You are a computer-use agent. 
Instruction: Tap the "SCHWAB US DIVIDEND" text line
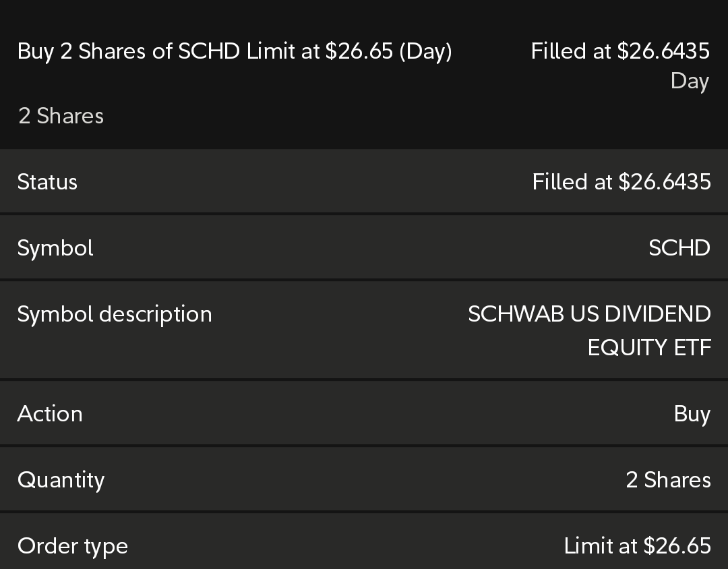tap(589, 314)
